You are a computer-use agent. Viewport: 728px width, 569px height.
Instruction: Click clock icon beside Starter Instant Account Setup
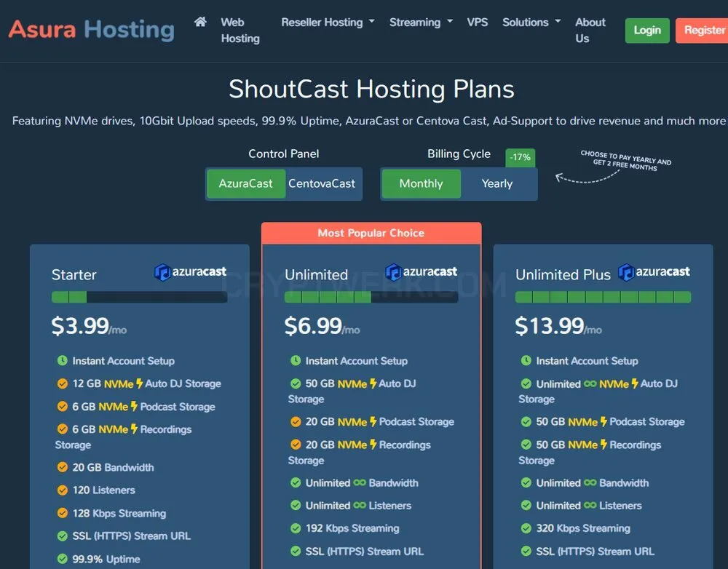coord(62,361)
